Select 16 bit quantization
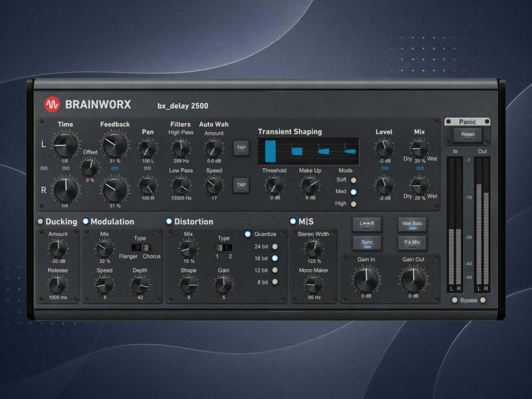The image size is (532, 399). tap(275, 259)
